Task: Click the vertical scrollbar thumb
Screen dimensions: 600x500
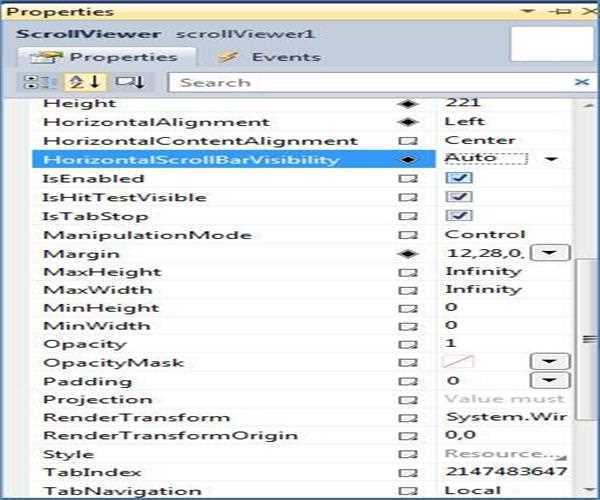Action: click(x=589, y=339)
